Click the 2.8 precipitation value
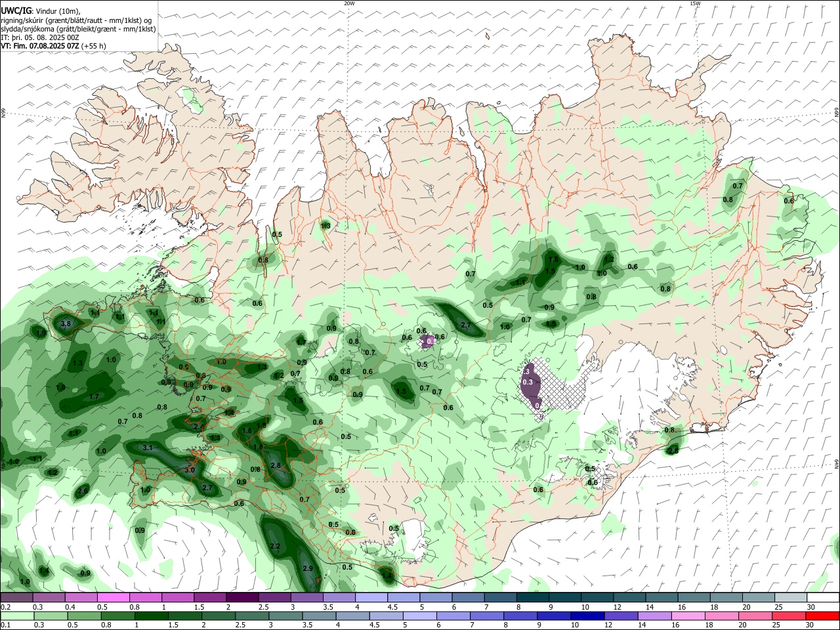Image resolution: width=840 pixels, height=630 pixels. point(276,465)
